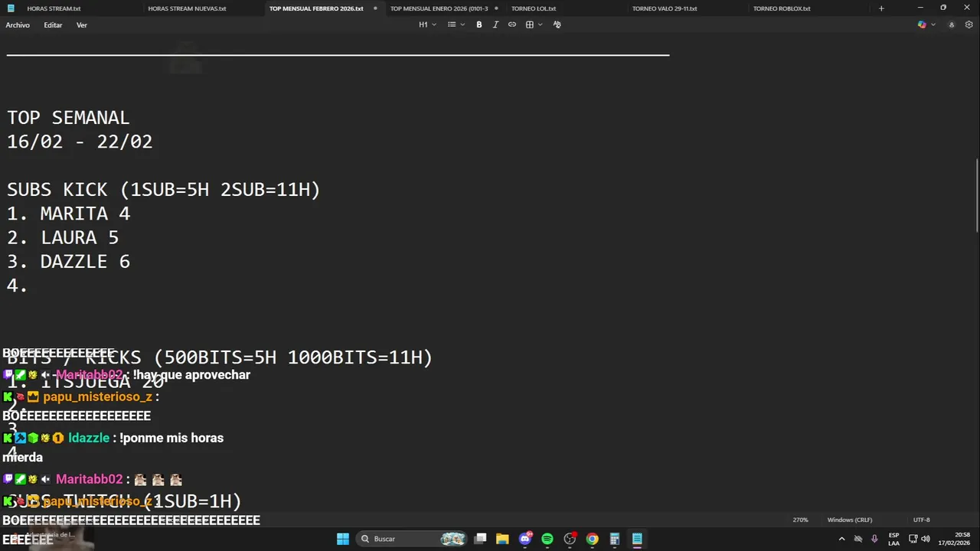Open Discord from the taskbar
The height and width of the screenshot is (551, 980).
pos(525,539)
